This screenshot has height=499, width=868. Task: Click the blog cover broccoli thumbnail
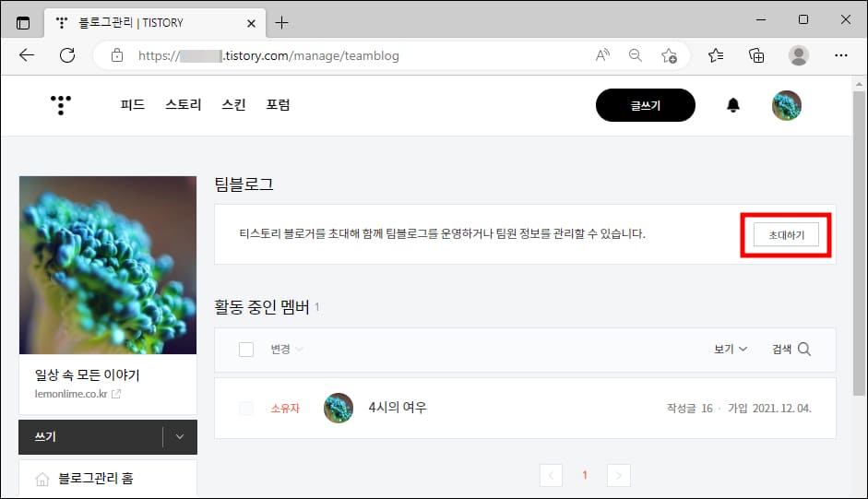click(108, 266)
